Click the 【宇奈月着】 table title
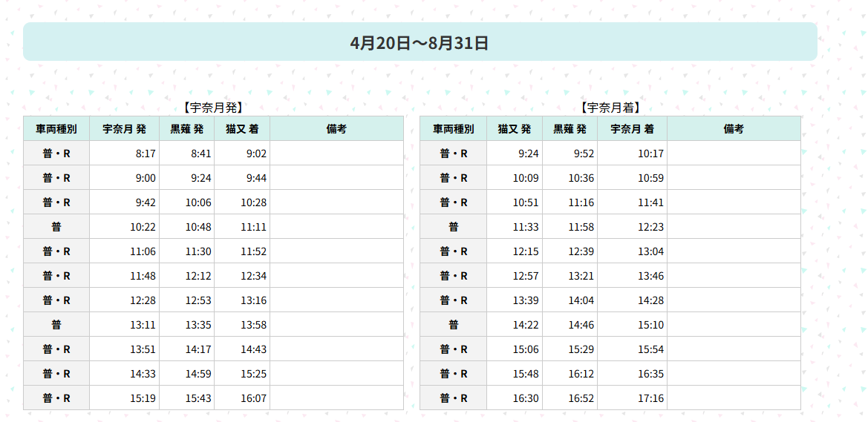Image resolution: width=868 pixels, height=422 pixels. click(610, 108)
